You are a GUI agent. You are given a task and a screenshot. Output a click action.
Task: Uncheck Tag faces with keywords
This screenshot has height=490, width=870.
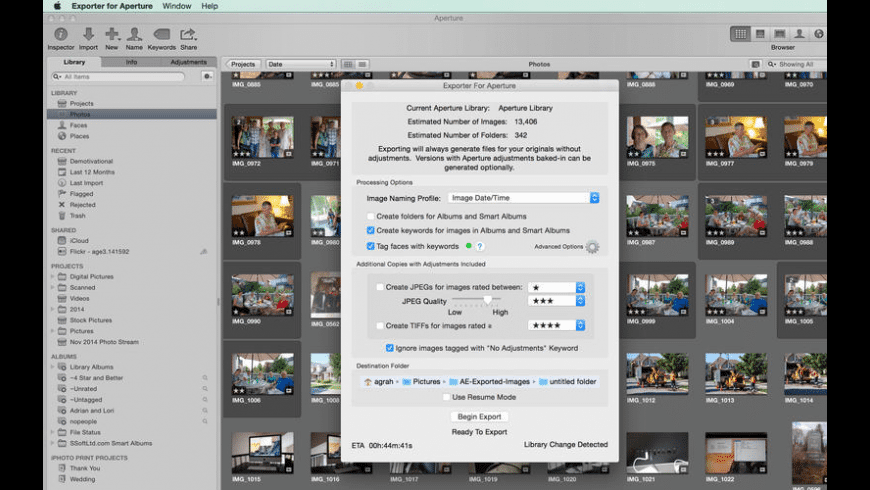pyautogui.click(x=371, y=246)
